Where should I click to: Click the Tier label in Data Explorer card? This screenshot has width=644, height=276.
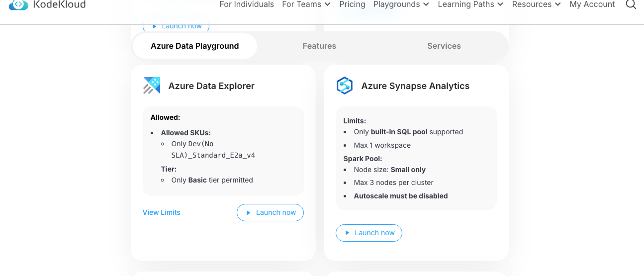pos(169,169)
